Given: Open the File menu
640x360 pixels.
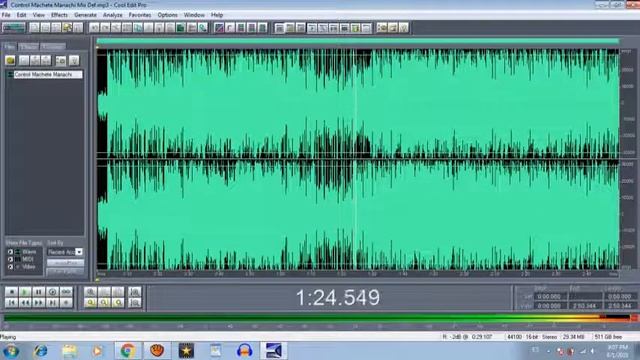Looking at the screenshot, I should [6, 15].
